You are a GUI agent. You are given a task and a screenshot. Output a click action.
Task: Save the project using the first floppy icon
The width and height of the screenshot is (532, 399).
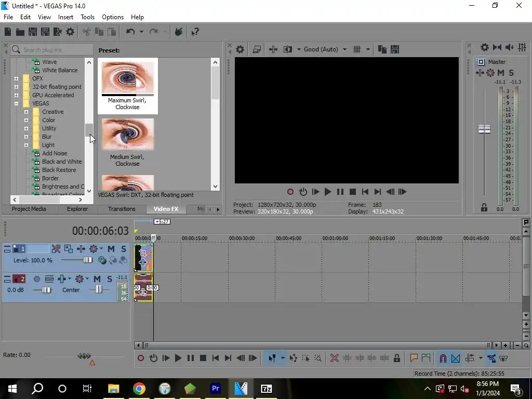33,32
